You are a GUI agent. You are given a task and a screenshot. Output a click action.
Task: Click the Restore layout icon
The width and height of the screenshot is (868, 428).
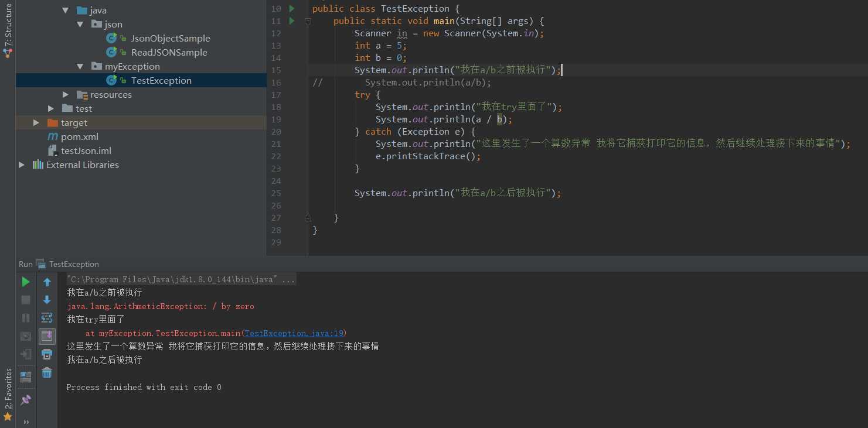(26, 377)
